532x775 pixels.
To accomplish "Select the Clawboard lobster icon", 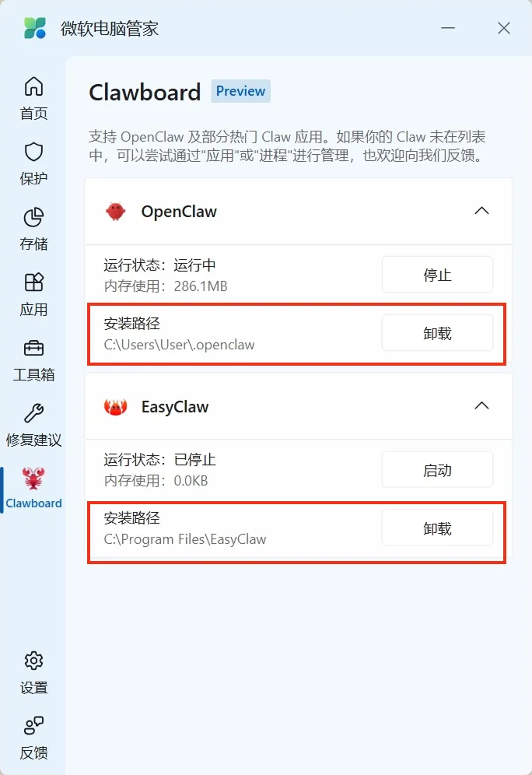I will (x=33, y=478).
